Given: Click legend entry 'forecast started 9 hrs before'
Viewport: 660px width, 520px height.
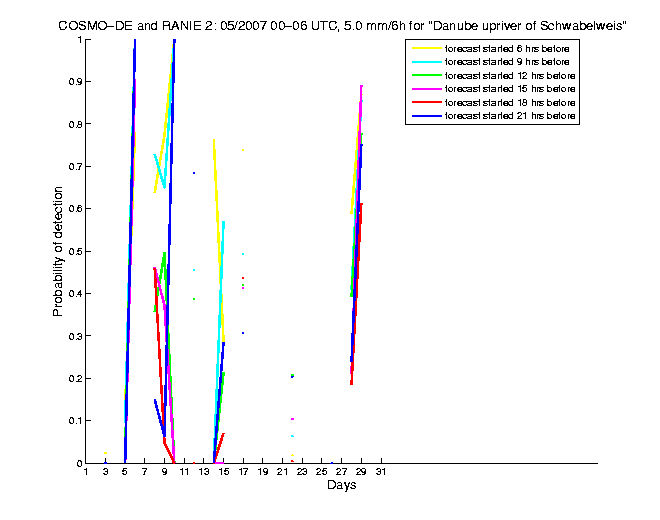Looking at the screenshot, I should pos(507,62).
